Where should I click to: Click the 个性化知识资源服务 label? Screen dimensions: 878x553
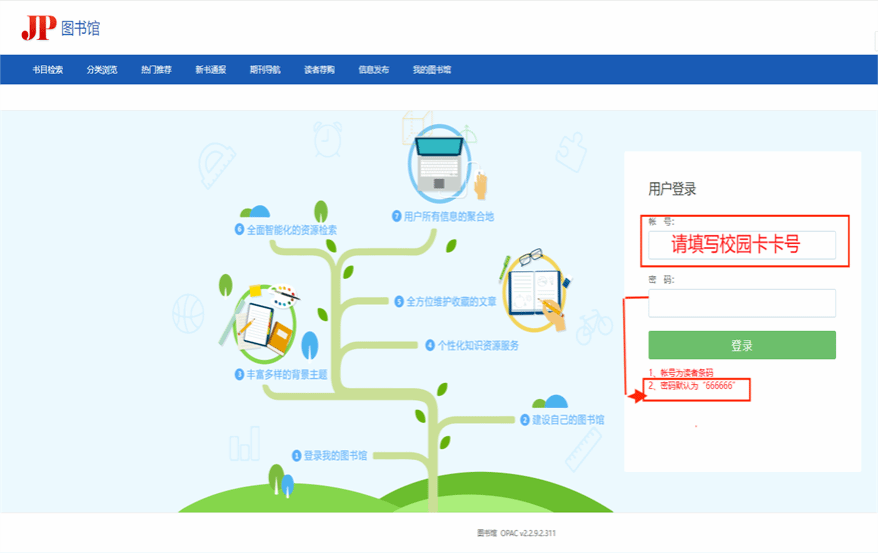coord(478,345)
